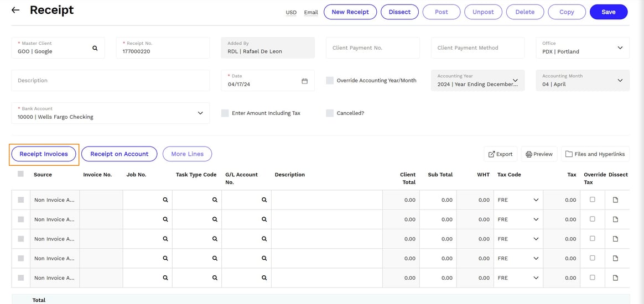Image resolution: width=644 pixels, height=304 pixels.
Task: Click Job No. search icon in first row
Action: click(165, 200)
